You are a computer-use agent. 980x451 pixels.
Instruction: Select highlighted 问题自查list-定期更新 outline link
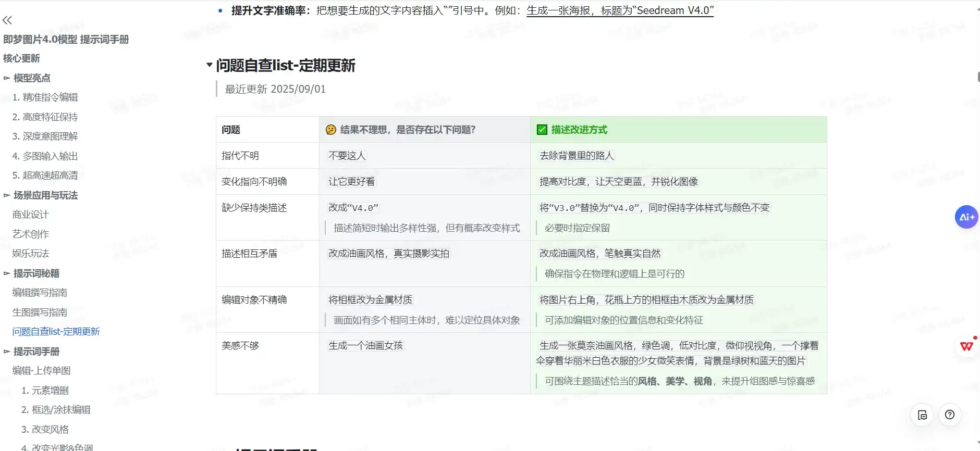click(56, 332)
